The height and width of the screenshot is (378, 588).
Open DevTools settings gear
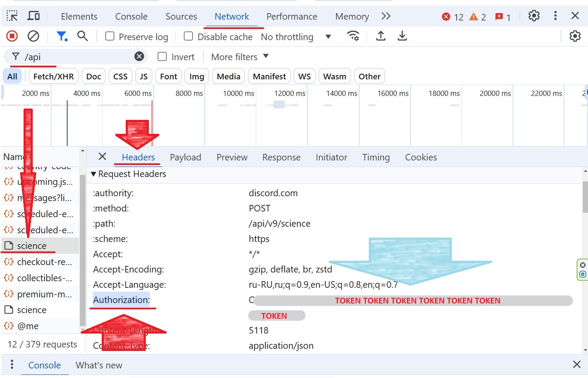(534, 16)
